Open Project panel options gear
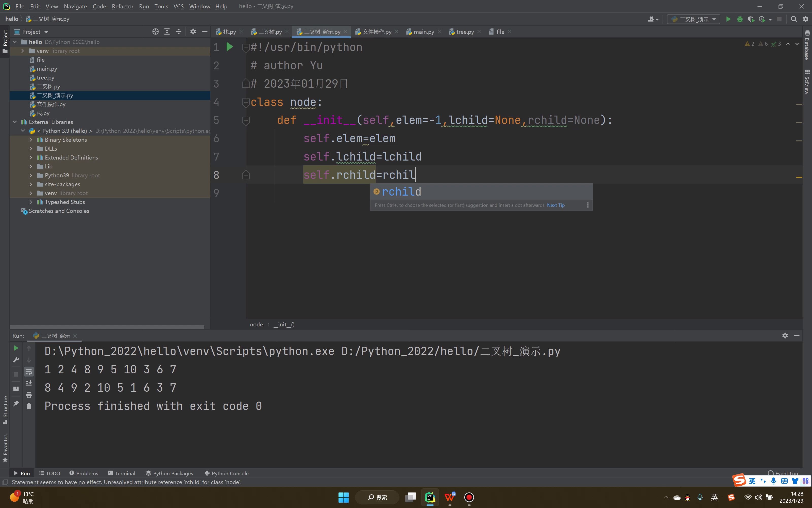The width and height of the screenshot is (812, 508). click(x=193, y=31)
